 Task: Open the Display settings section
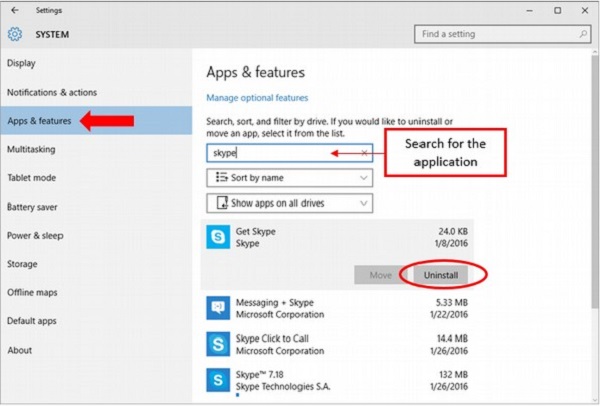(x=21, y=63)
